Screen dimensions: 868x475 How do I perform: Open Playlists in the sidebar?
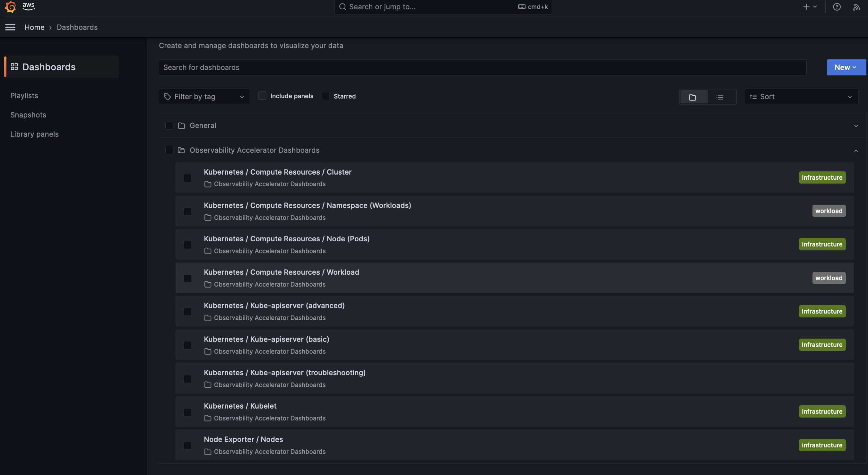[x=24, y=95]
